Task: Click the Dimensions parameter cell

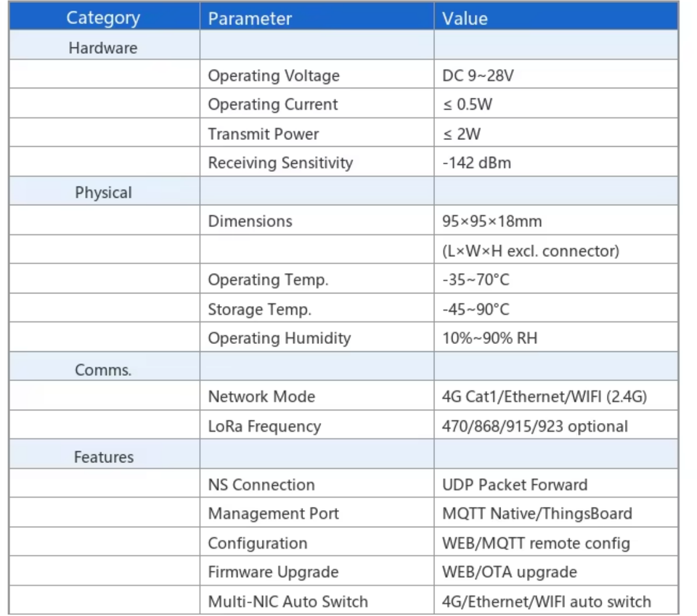Action: pyautogui.click(x=317, y=221)
